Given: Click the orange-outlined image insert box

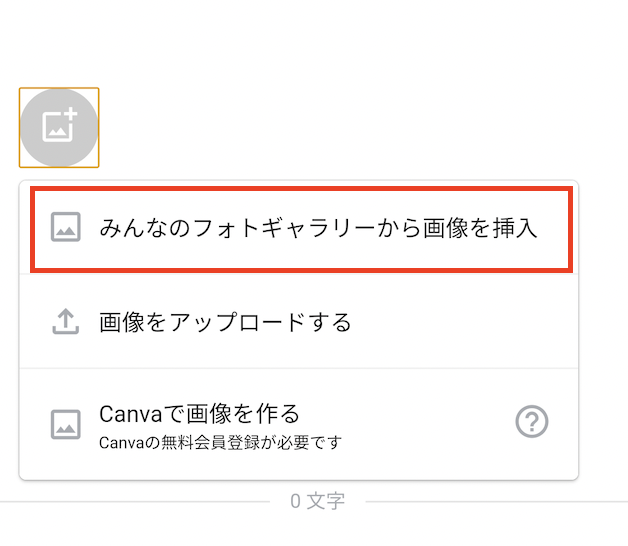Looking at the screenshot, I should pyautogui.click(x=59, y=127).
